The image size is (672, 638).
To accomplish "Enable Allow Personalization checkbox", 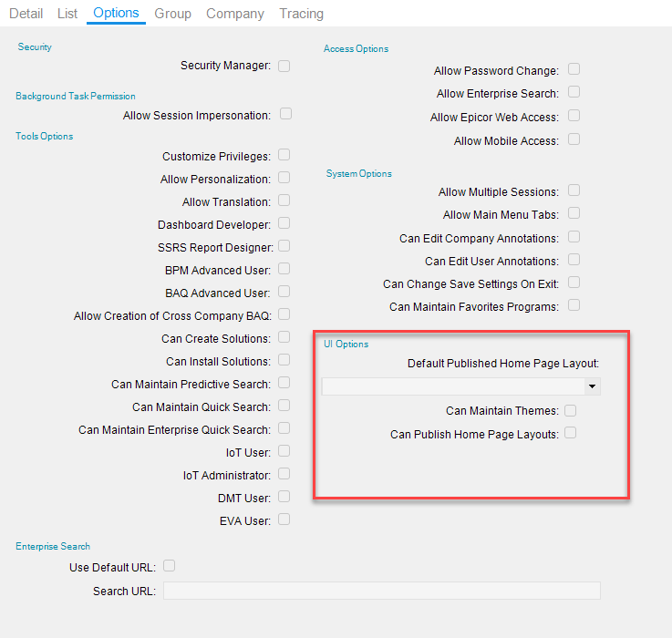I will pyautogui.click(x=284, y=178).
